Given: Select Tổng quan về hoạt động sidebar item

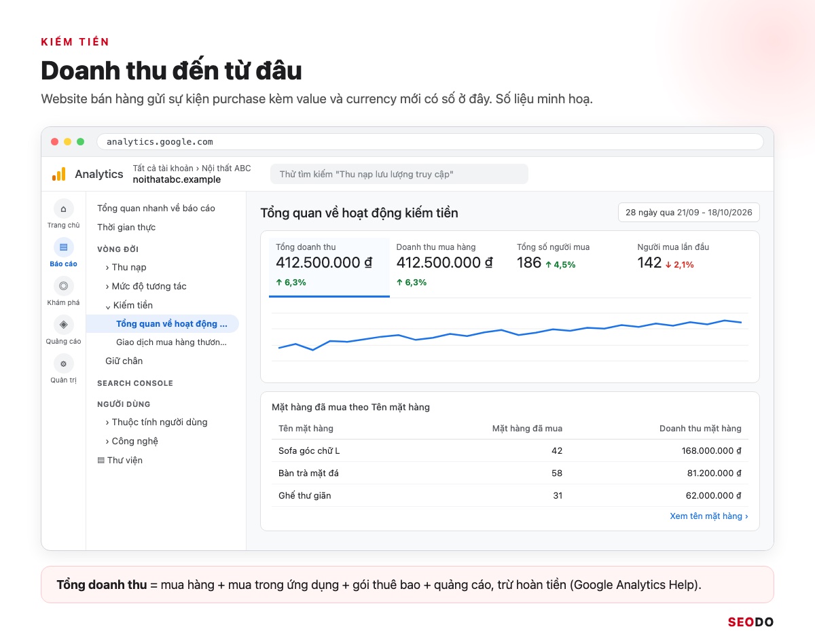Looking at the screenshot, I should [163, 324].
